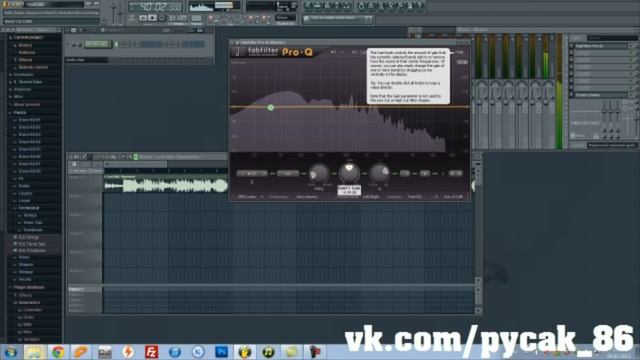
Task: Click record button in transport panel
Action: (162, 18)
